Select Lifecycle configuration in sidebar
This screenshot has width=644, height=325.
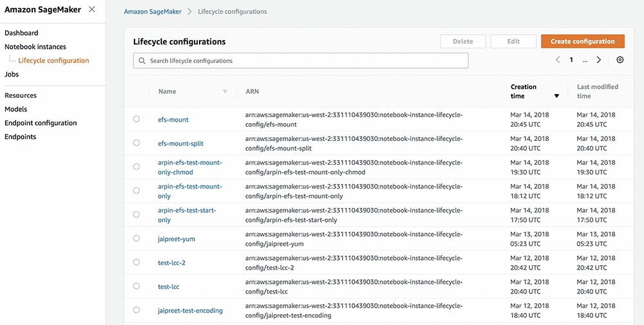point(53,60)
